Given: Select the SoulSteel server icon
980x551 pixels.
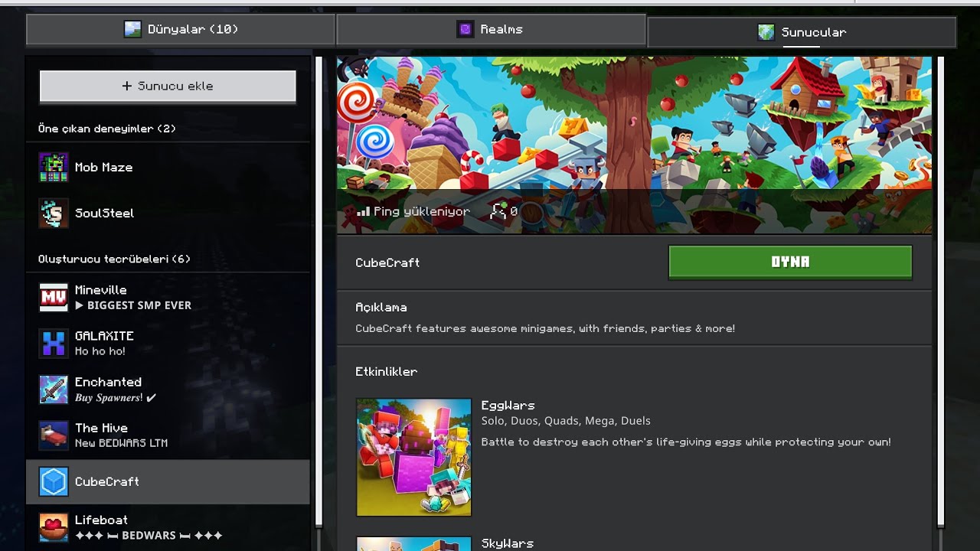Looking at the screenshot, I should tap(54, 213).
